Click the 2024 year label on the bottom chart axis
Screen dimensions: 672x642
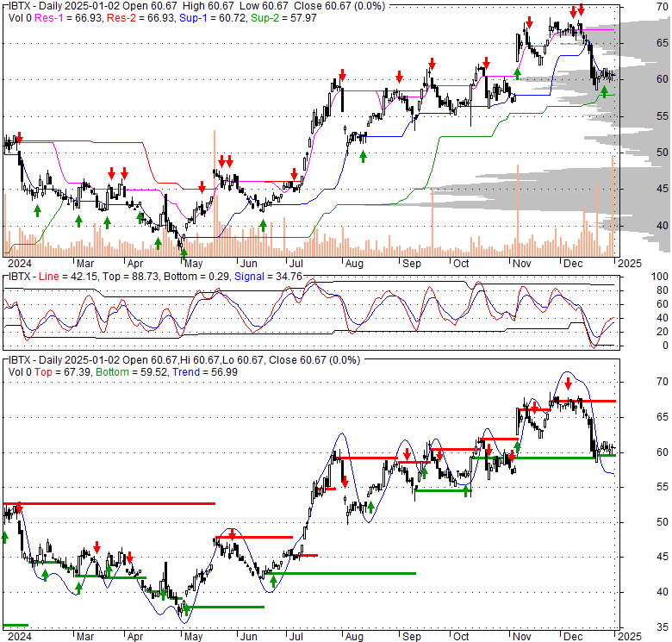(20, 637)
